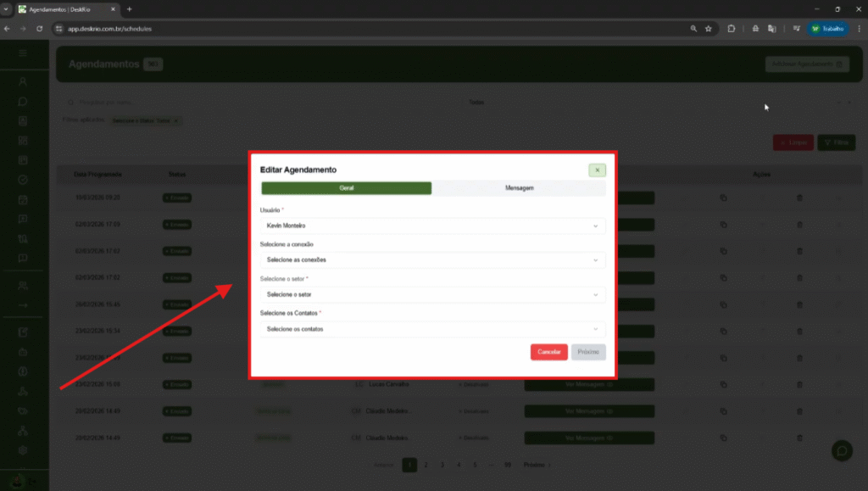This screenshot has height=491, width=868.
Task: Click the browser reload icon
Action: [x=39, y=29]
